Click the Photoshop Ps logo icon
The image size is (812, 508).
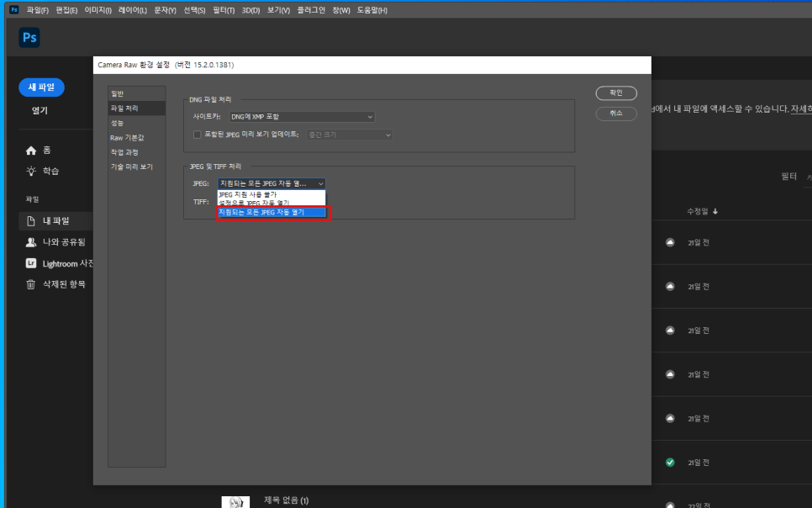tap(29, 37)
